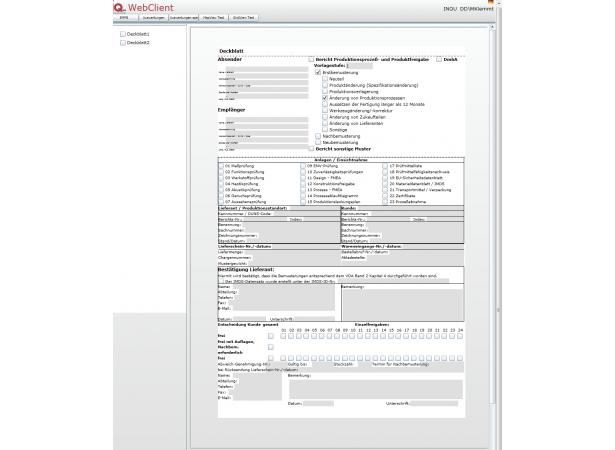
Task: Focus the Vorlagestufe input field
Action: click(360, 66)
